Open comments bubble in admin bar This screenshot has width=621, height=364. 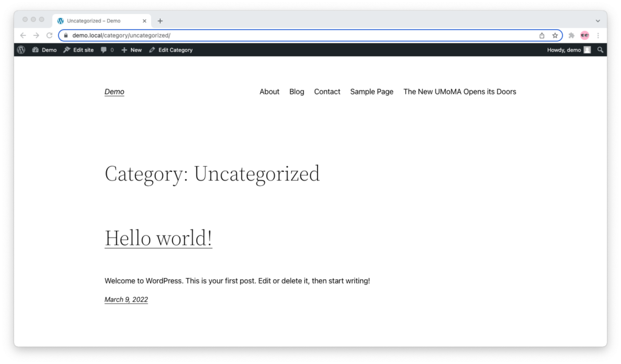(x=107, y=50)
